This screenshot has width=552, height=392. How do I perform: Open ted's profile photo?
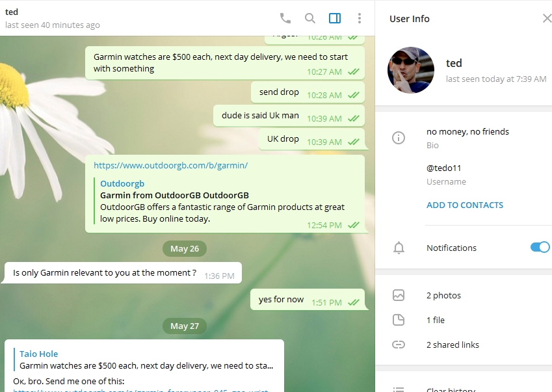411,70
